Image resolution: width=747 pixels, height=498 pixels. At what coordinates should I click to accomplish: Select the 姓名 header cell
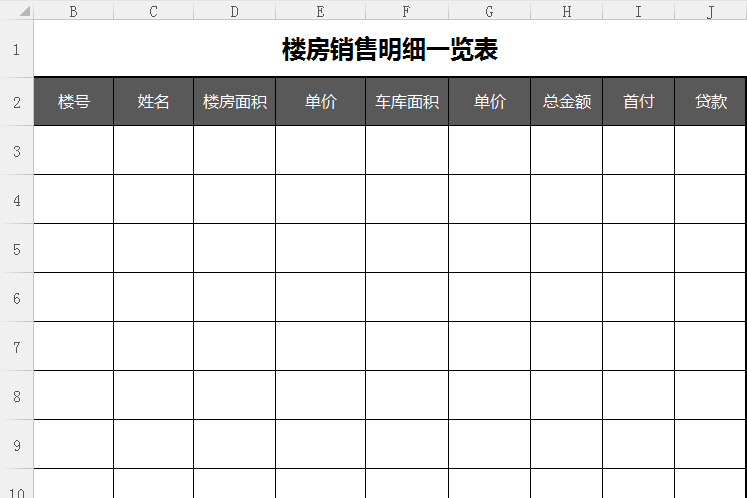(x=153, y=102)
